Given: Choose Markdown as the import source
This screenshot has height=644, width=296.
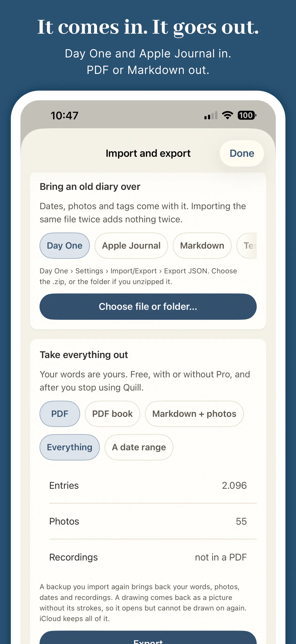Looking at the screenshot, I should click(x=202, y=246).
